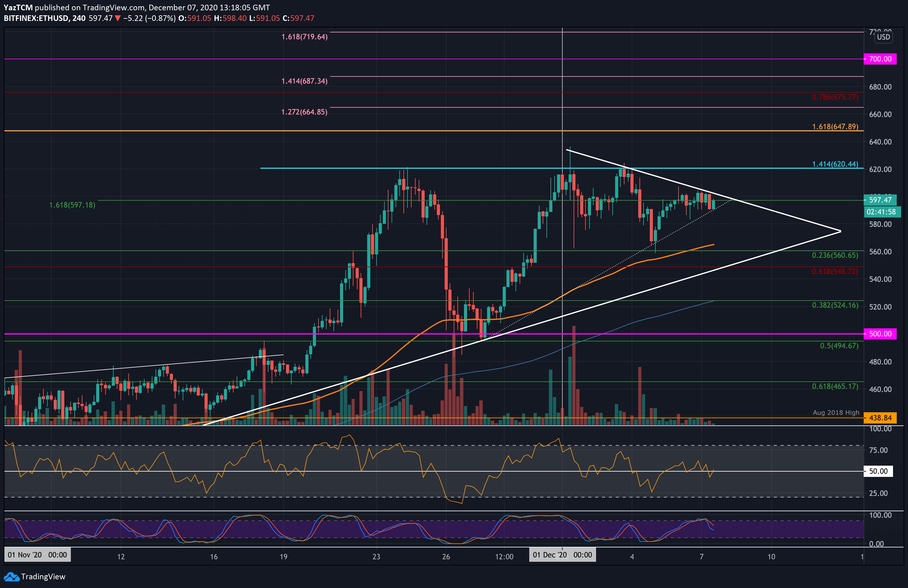Click the 1.618(719.64) Fibonacci label
This screenshot has height=588, width=908.
(304, 37)
